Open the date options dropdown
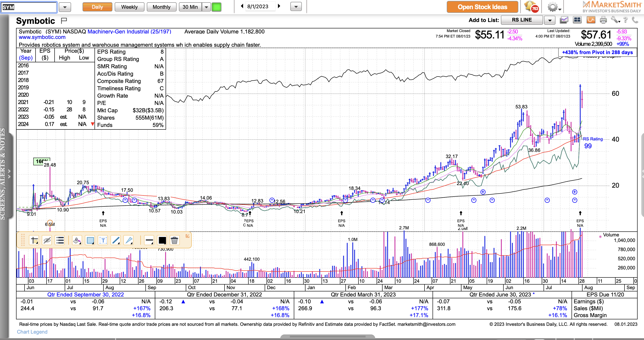The width and height of the screenshot is (644, 340). point(296,7)
